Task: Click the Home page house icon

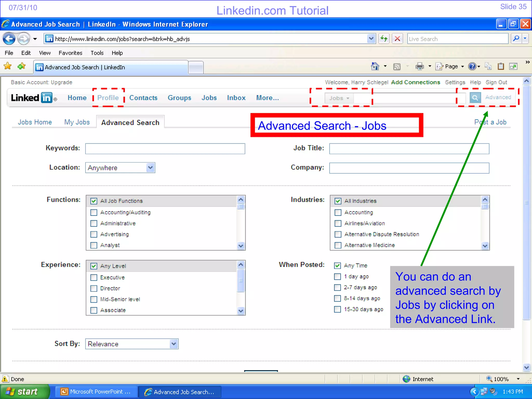Action: 375,66
